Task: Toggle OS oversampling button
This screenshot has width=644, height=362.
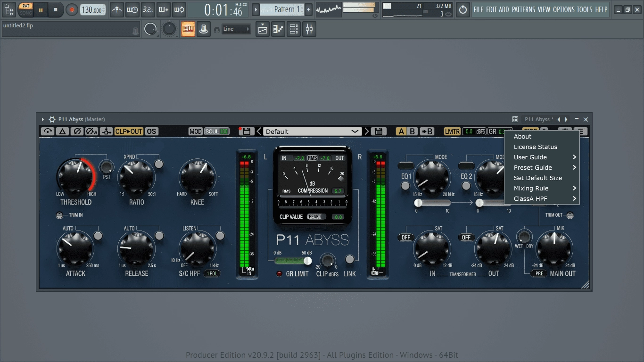Action: (151, 132)
